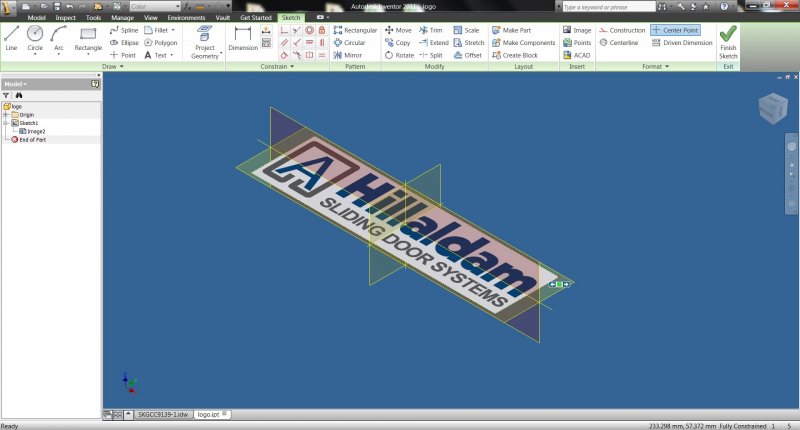The width and height of the screenshot is (800, 430).
Task: Use the Mirror pattern tool
Action: click(347, 55)
